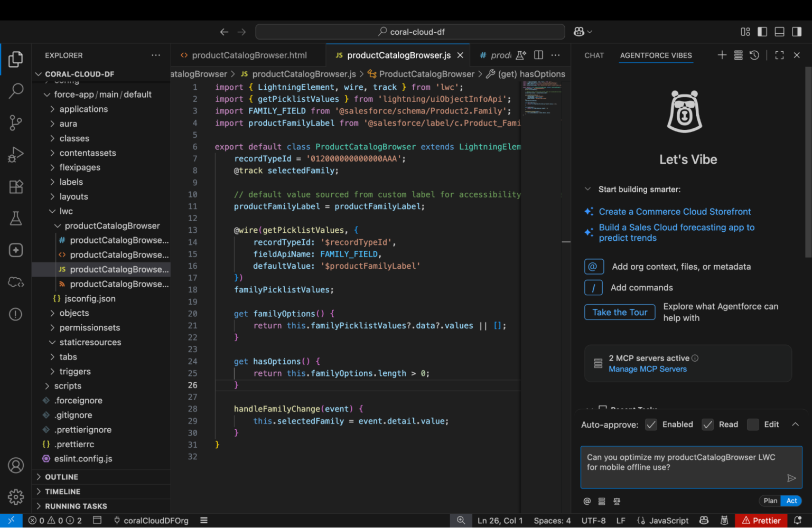Click the cloud code icon in the activity bar
Viewport: 812px width, 528px height.
tap(15, 282)
